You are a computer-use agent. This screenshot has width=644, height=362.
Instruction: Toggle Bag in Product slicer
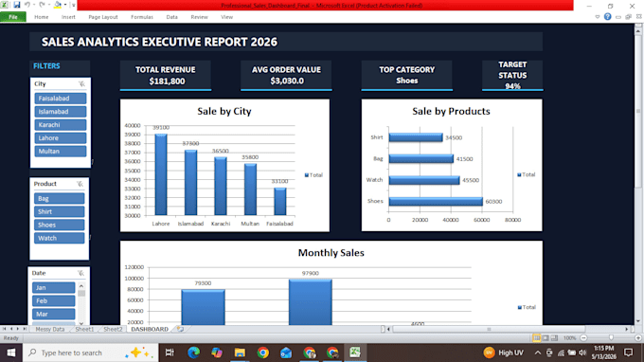(x=59, y=198)
